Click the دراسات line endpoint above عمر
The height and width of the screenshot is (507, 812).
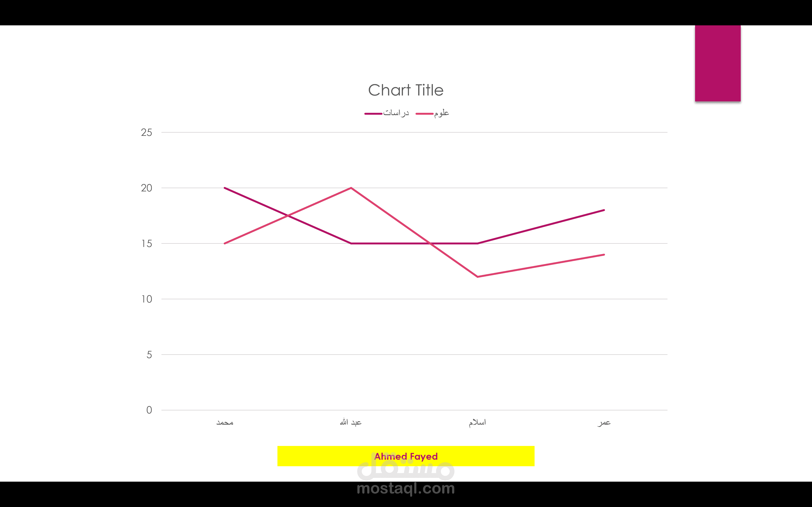coord(604,210)
